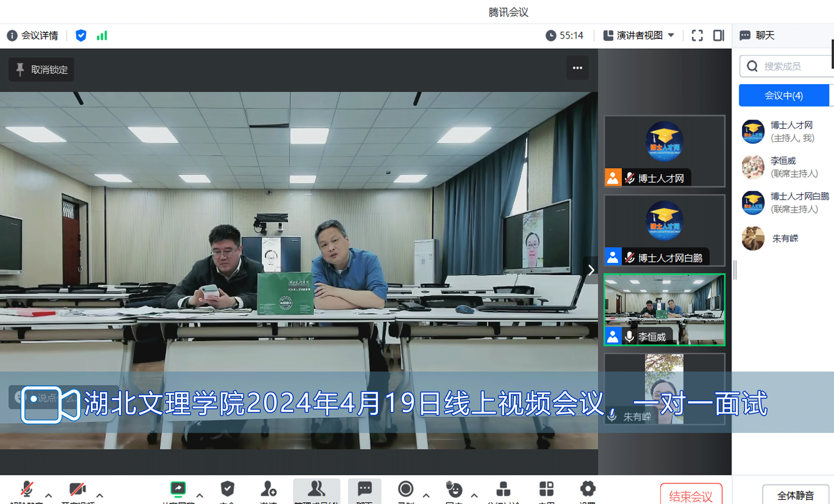834x504 pixels.
Task: Select the 李恒威 active speaker thumbnail
Action: tap(664, 310)
